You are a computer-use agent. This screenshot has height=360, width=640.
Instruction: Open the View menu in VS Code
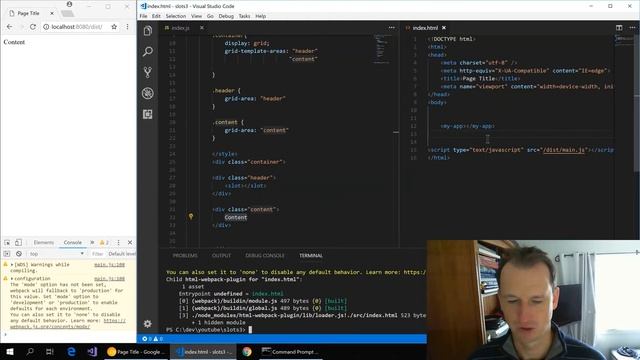pyautogui.click(x=196, y=16)
